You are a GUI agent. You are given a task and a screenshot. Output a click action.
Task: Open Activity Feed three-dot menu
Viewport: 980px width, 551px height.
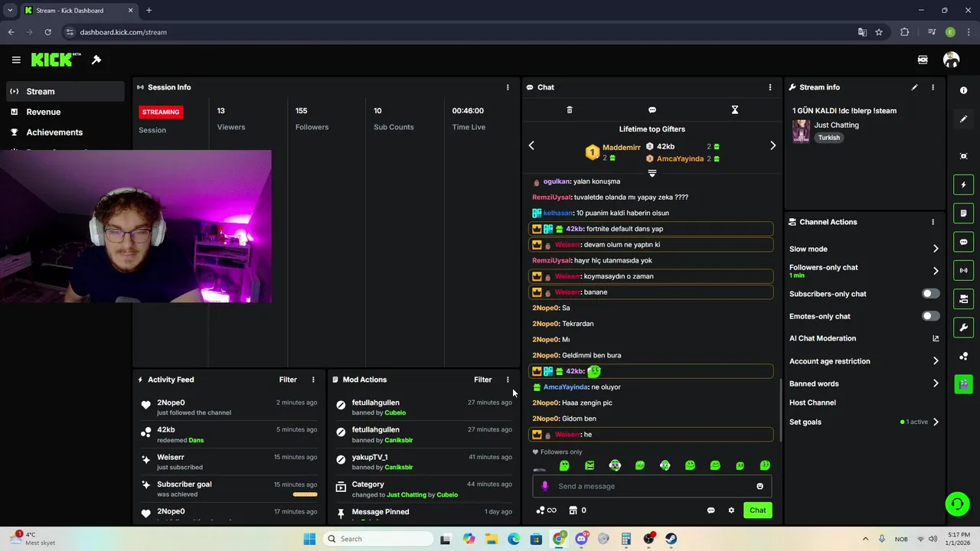pyautogui.click(x=313, y=380)
